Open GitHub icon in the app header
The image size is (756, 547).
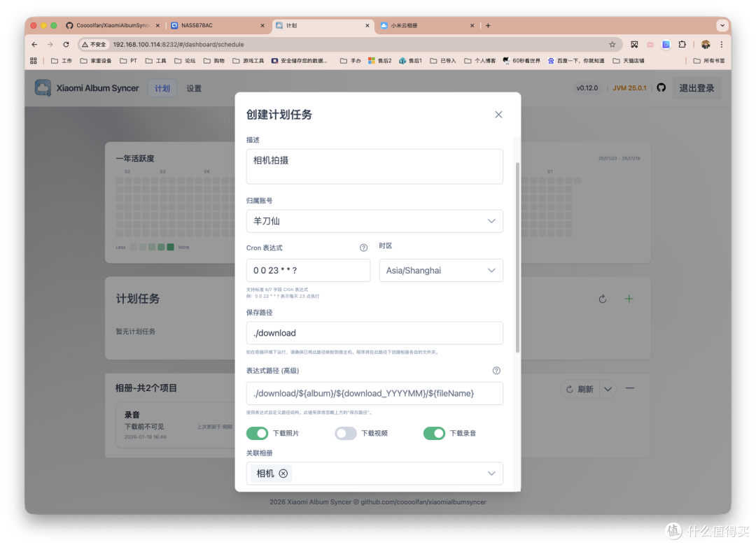tap(661, 87)
